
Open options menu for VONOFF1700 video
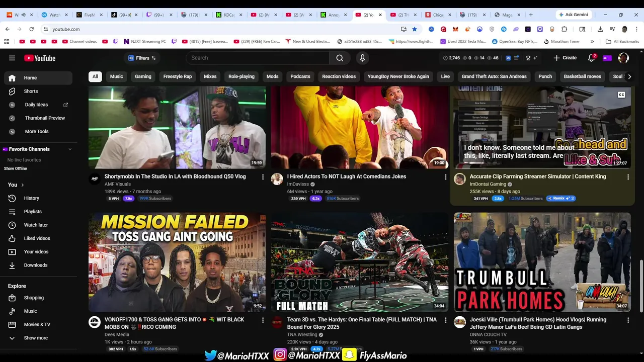(263, 320)
